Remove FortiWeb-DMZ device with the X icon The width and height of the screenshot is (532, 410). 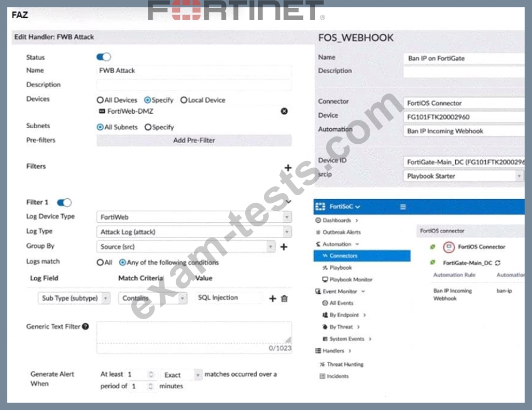(x=284, y=111)
